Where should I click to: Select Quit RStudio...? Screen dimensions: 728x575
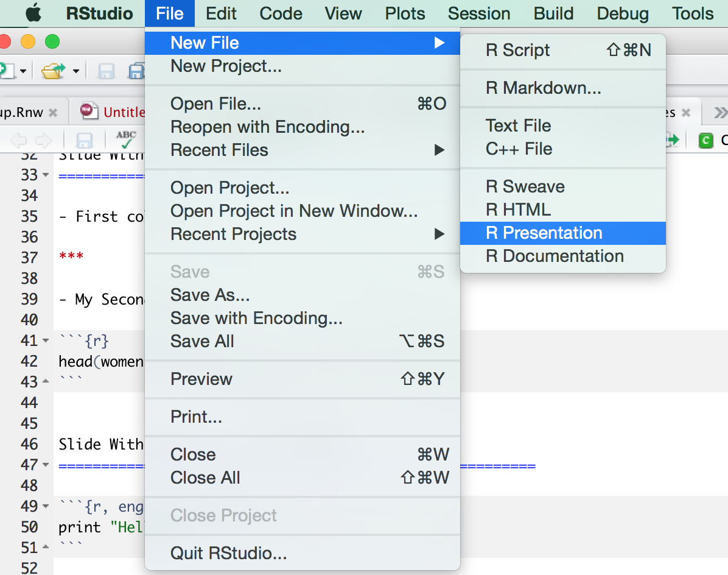pos(303,553)
